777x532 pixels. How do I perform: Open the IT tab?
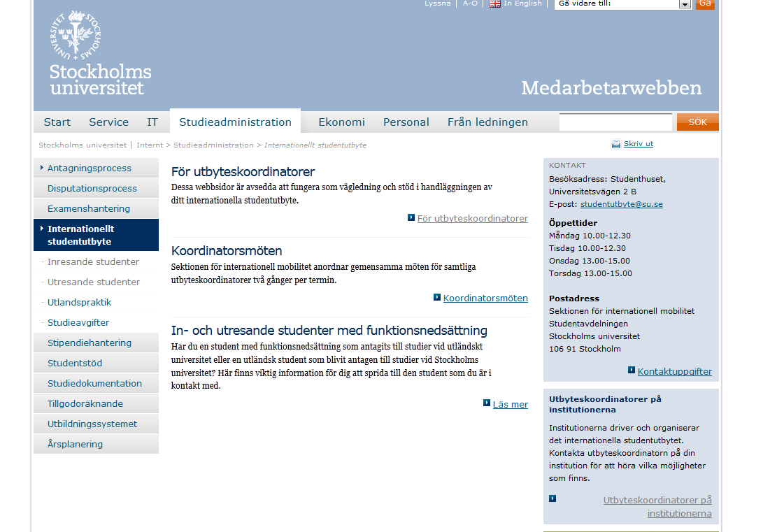point(152,122)
